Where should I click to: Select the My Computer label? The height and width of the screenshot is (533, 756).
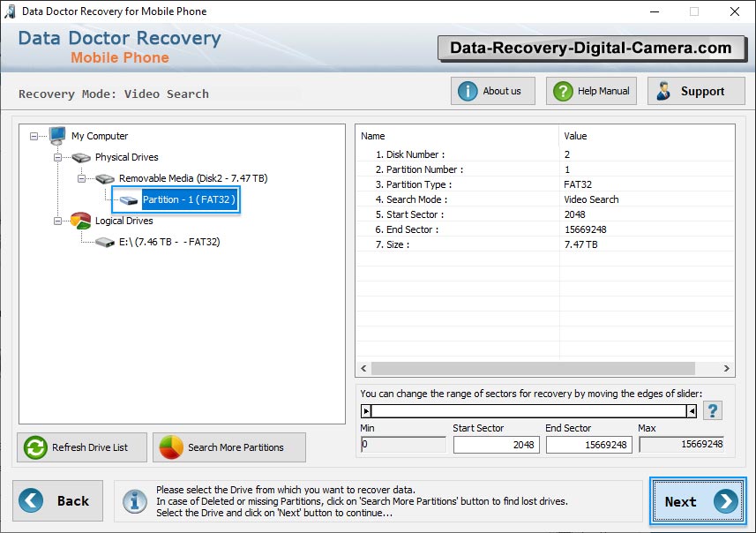tap(100, 136)
